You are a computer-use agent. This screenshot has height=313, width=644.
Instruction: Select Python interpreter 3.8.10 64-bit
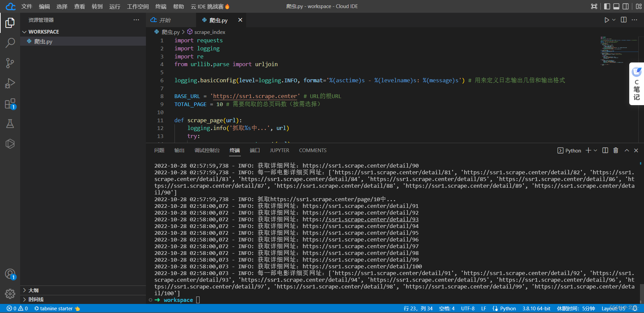click(536, 308)
